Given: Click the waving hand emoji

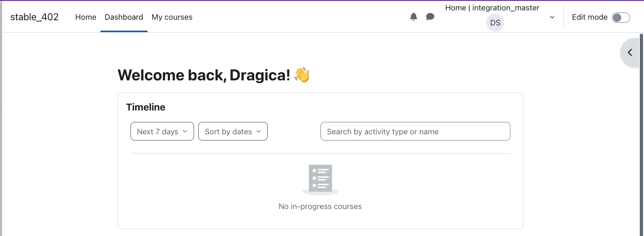Looking at the screenshot, I should (302, 75).
